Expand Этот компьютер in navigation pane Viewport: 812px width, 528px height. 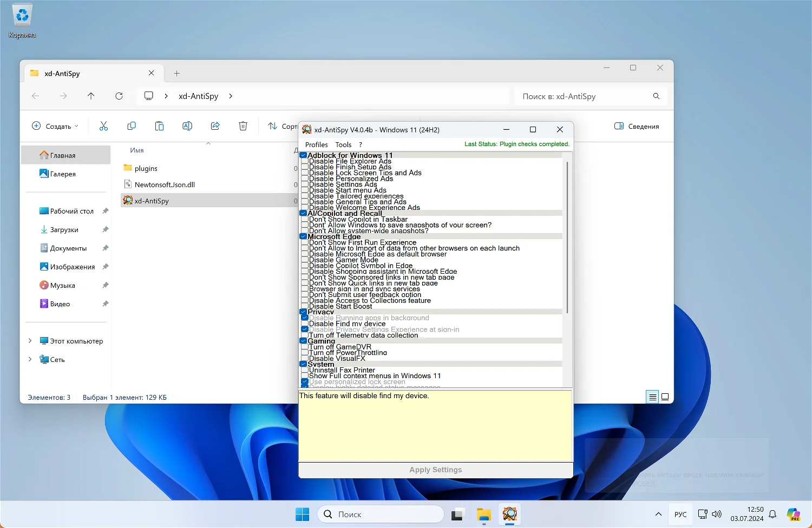[30, 341]
